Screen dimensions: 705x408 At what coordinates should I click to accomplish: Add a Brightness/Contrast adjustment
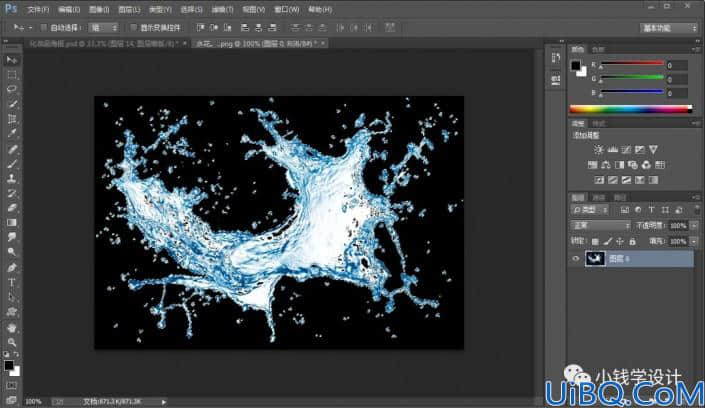pos(598,150)
